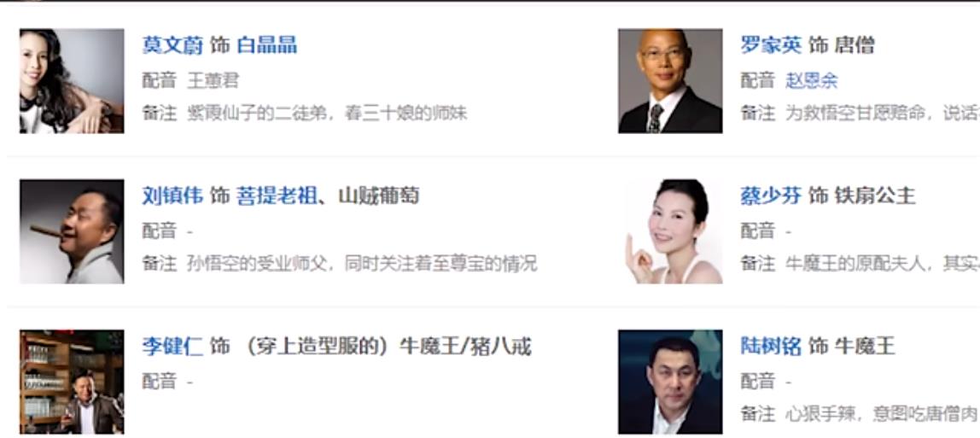The height and width of the screenshot is (438, 980).
Task: Click the 铁扇公主 role text
Action: tap(875, 196)
